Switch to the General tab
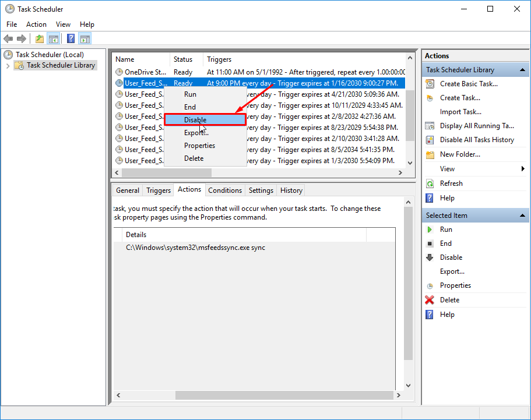The height and width of the screenshot is (420, 531). point(128,190)
